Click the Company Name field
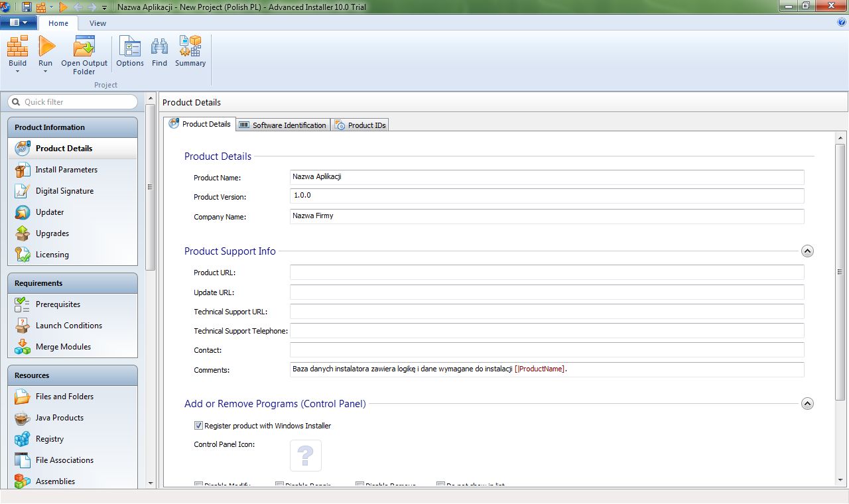 coord(547,216)
